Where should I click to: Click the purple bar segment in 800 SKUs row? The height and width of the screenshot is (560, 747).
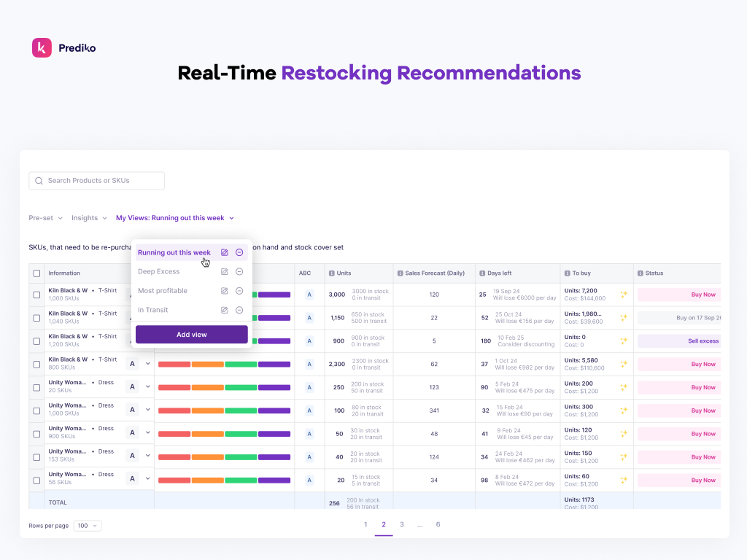[274, 364]
